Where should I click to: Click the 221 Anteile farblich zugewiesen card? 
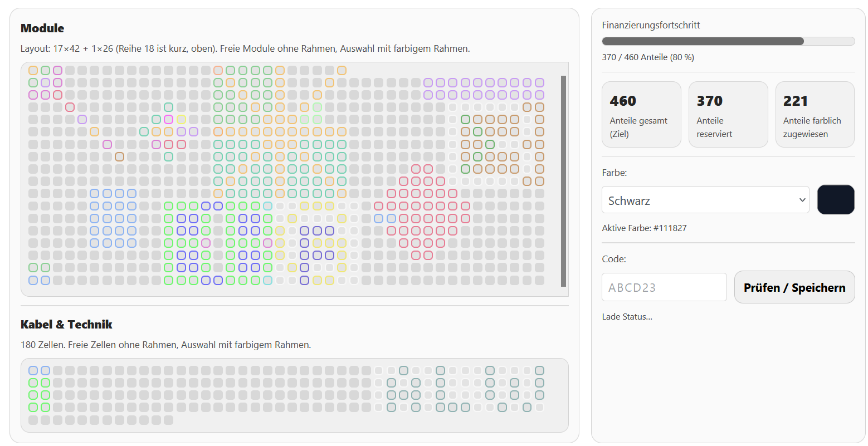pos(815,114)
